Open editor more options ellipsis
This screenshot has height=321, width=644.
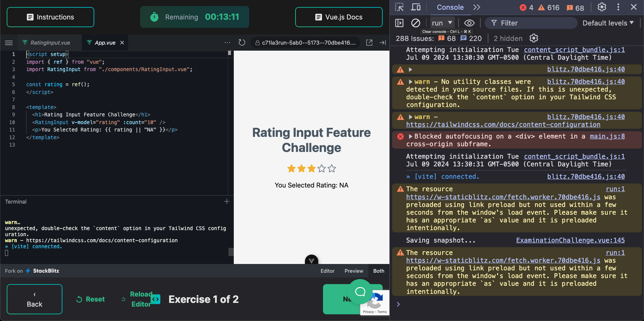[227, 43]
